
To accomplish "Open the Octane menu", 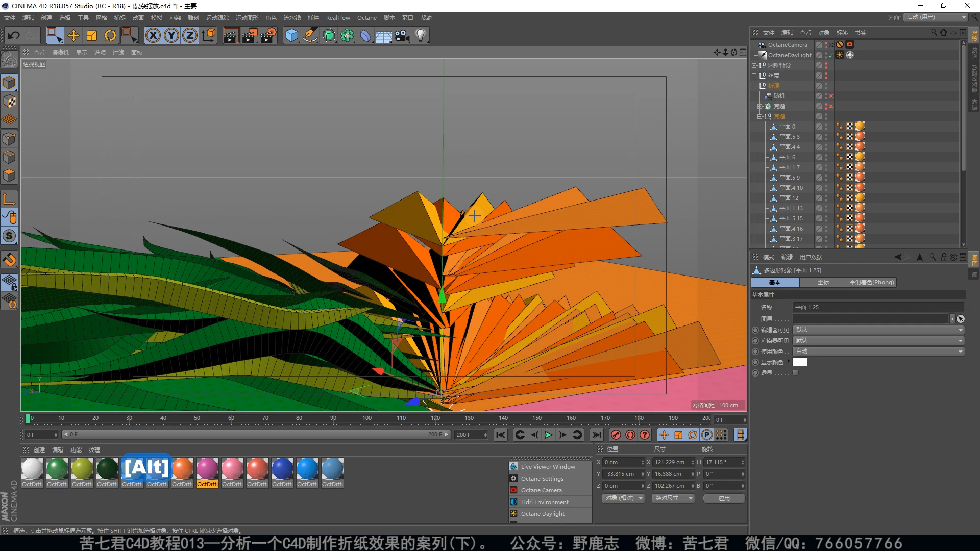I will pyautogui.click(x=366, y=18).
